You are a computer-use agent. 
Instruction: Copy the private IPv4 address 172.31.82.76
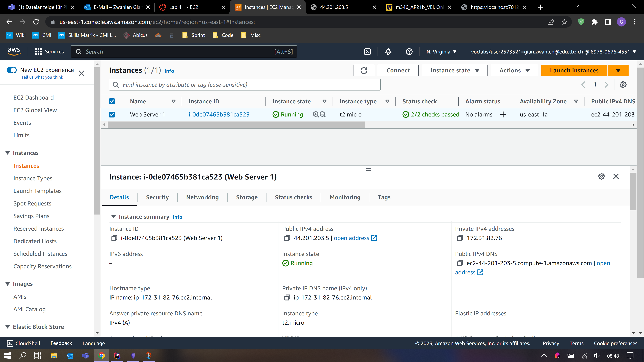click(460, 238)
